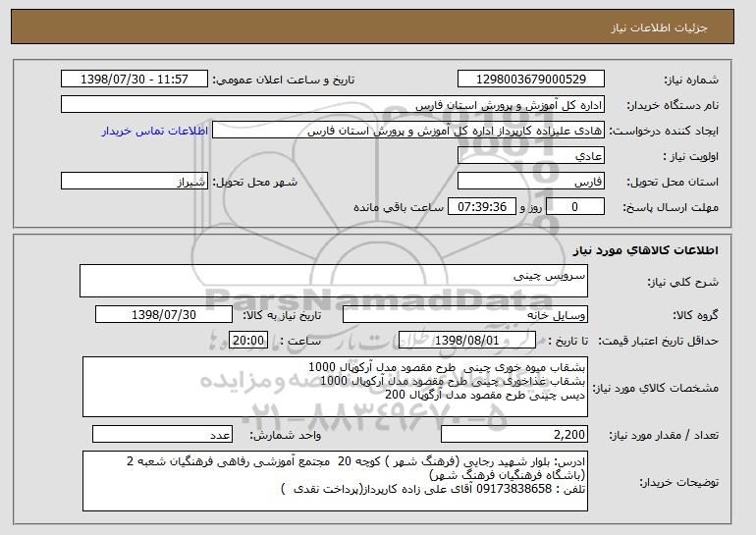Click the specification line دیس چینی طرح مقصود 200

[x=485, y=396]
